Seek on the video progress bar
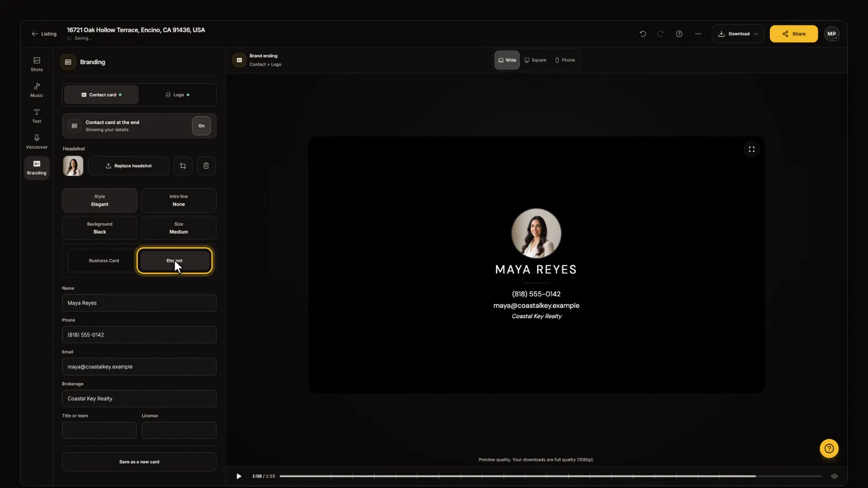 pos(551,476)
